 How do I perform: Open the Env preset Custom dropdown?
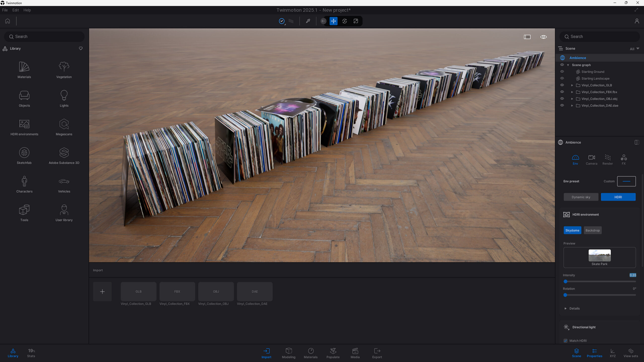(626, 181)
